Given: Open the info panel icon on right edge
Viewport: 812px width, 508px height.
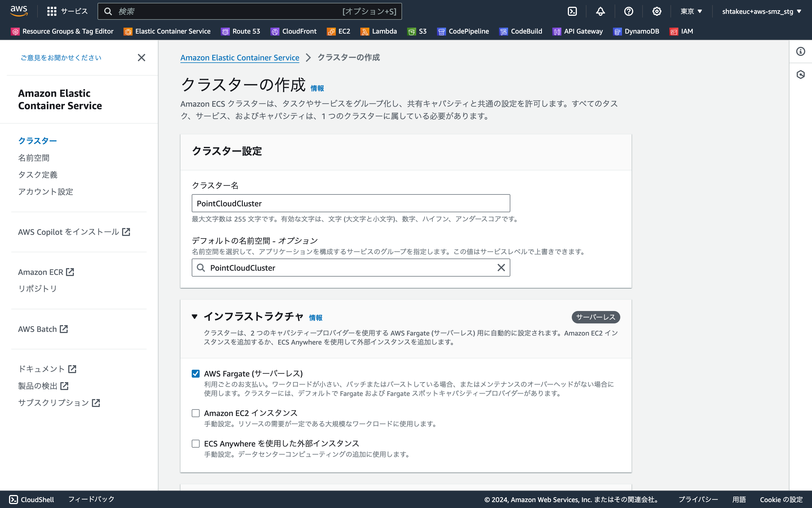Looking at the screenshot, I should [801, 51].
